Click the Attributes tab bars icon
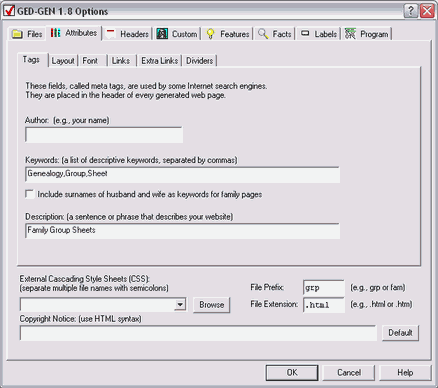Screen dimensions: 438x388 pos(55,33)
